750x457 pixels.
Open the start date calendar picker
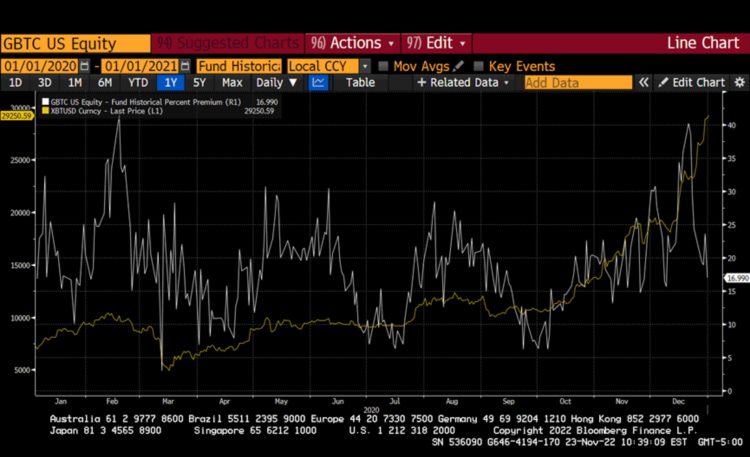pos(84,65)
